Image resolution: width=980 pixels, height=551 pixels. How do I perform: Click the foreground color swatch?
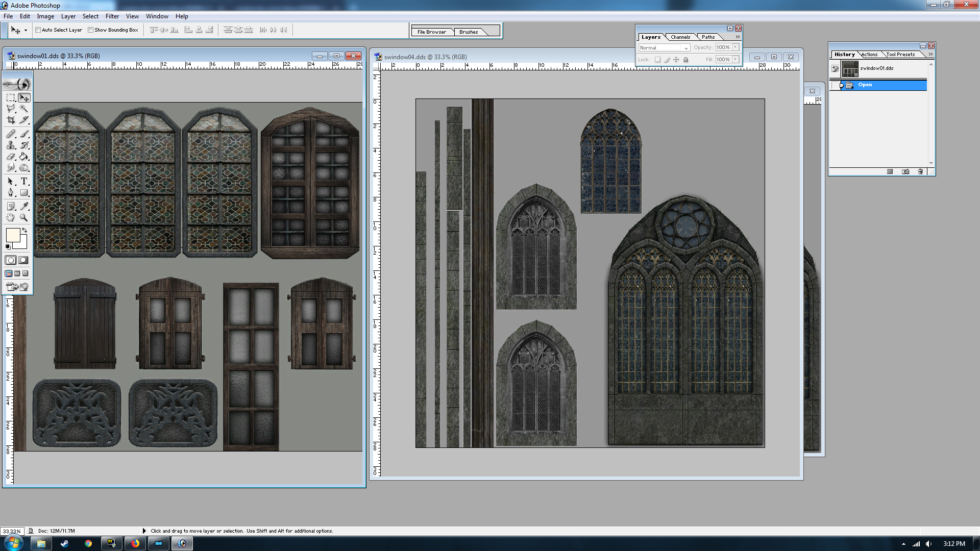point(13,235)
